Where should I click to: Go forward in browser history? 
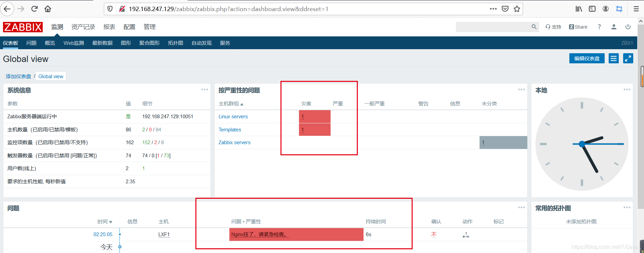pyautogui.click(x=21, y=9)
